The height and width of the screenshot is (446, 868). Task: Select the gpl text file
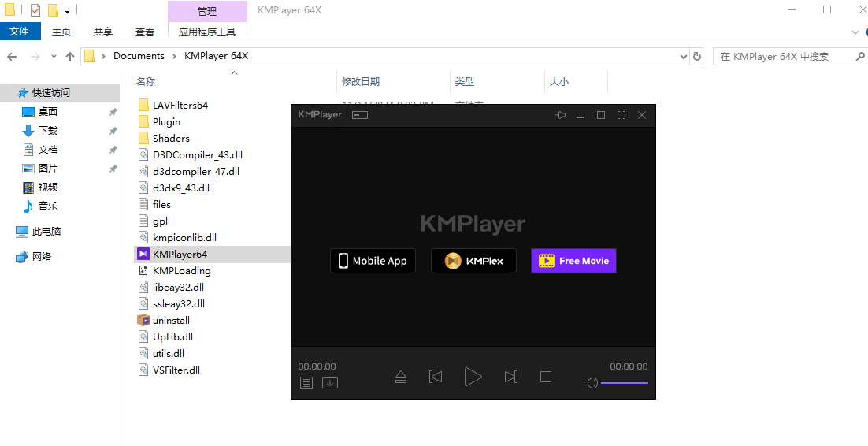coord(160,221)
